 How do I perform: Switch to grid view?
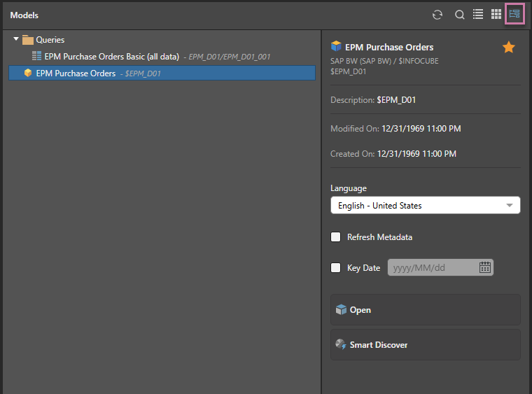click(x=496, y=14)
